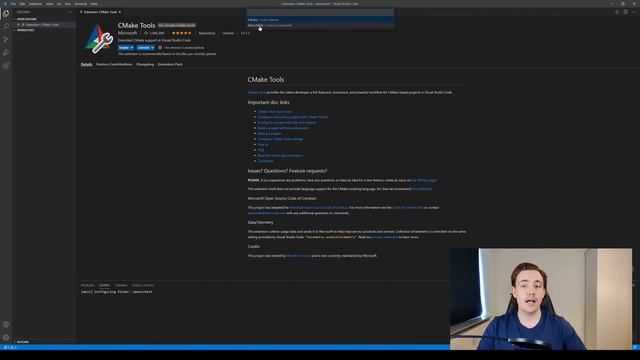Click the Disable extension button
The image size is (640, 360).
point(124,48)
